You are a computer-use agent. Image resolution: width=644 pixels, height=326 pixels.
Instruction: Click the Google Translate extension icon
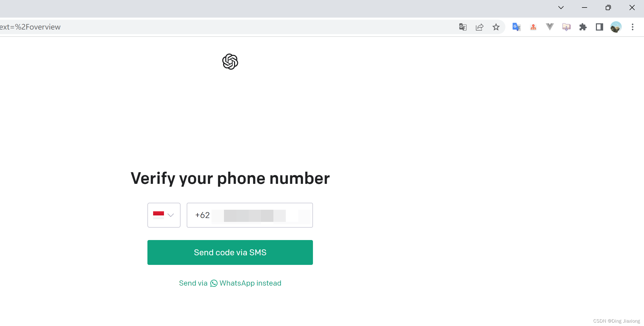click(516, 27)
